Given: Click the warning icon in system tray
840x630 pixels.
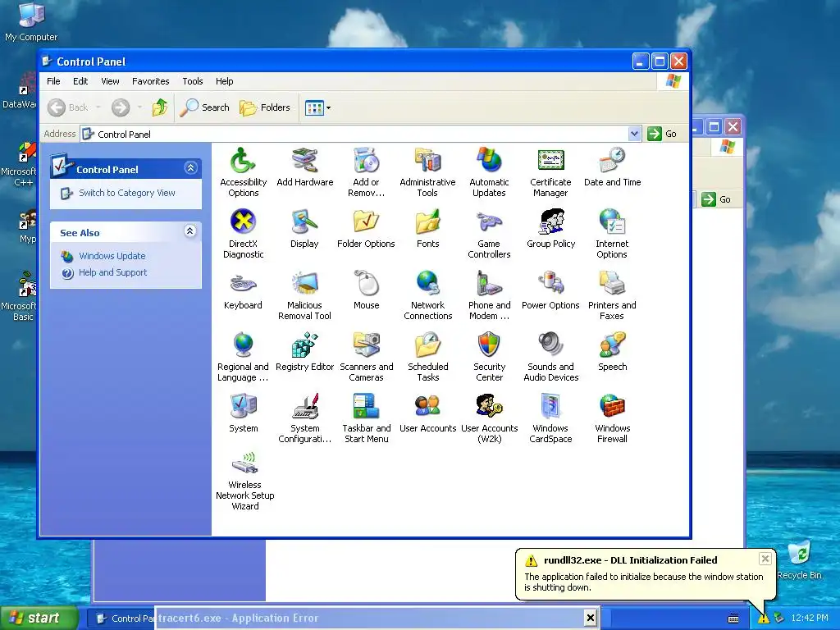Looking at the screenshot, I should pos(763,619).
